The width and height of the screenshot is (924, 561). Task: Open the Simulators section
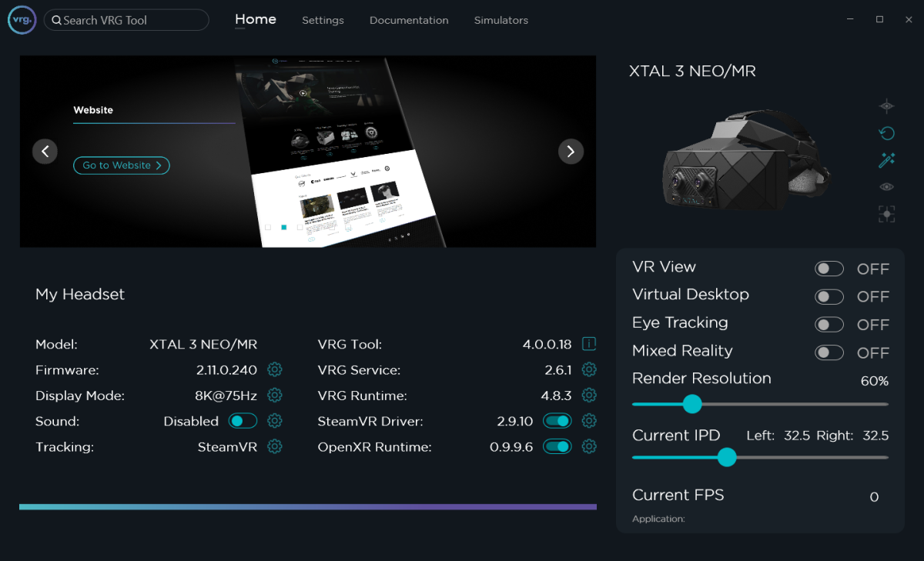pyautogui.click(x=500, y=20)
